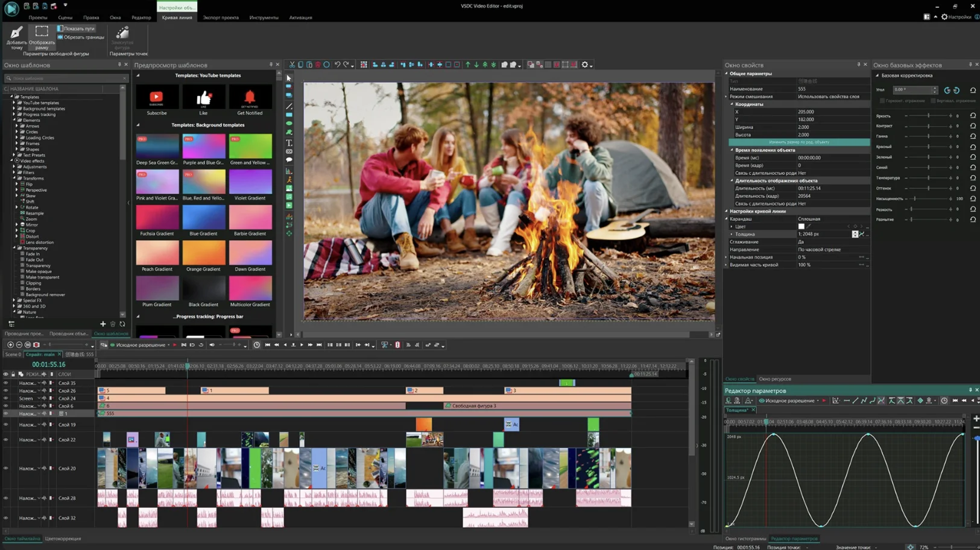Click the red preview play triangle

175,345
